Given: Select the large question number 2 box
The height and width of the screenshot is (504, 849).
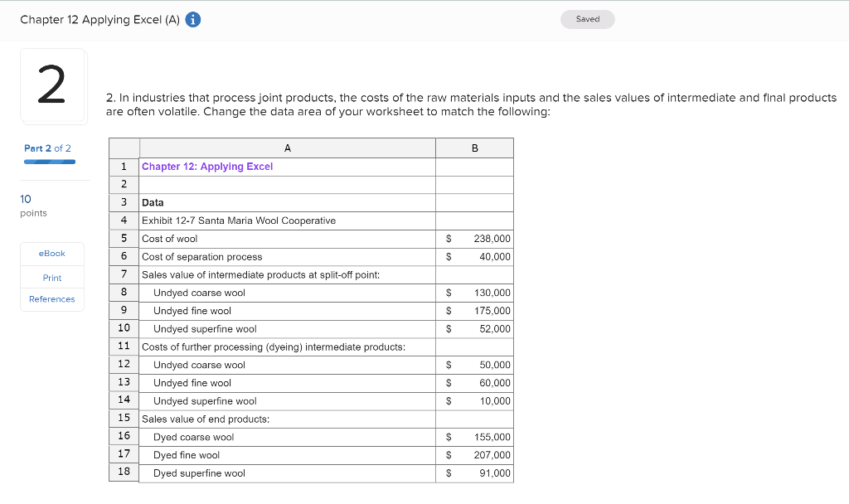Looking at the screenshot, I should 52,85.
